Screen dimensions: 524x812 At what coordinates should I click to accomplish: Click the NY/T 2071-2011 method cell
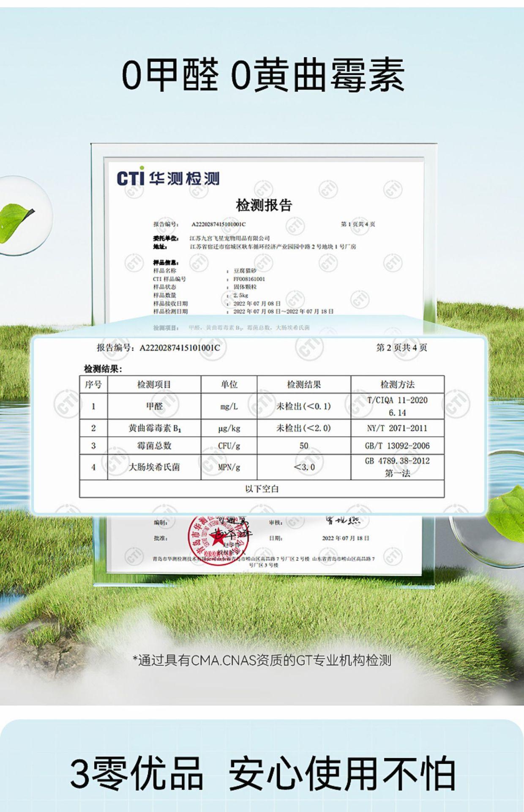pyautogui.click(x=398, y=428)
